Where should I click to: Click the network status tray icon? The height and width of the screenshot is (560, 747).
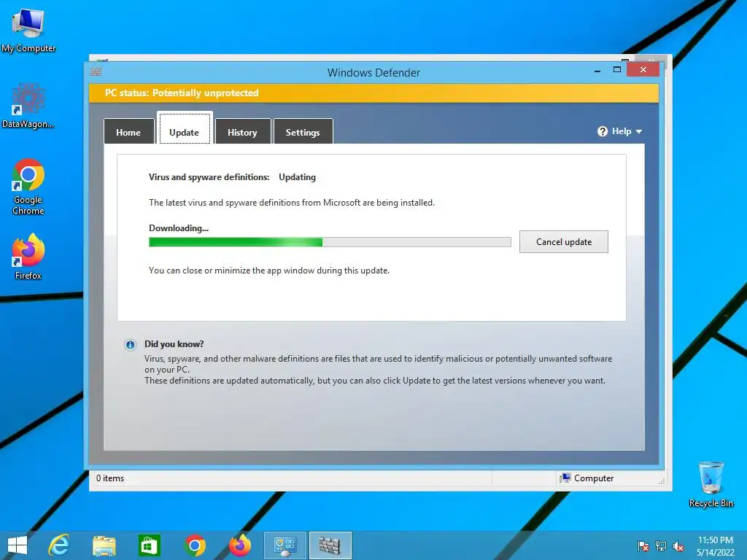click(661, 546)
